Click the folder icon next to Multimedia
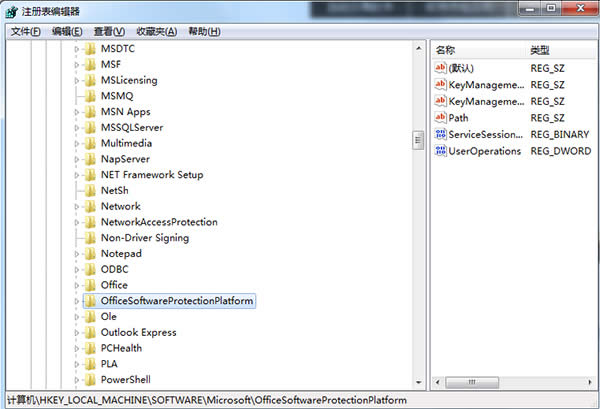 89,143
